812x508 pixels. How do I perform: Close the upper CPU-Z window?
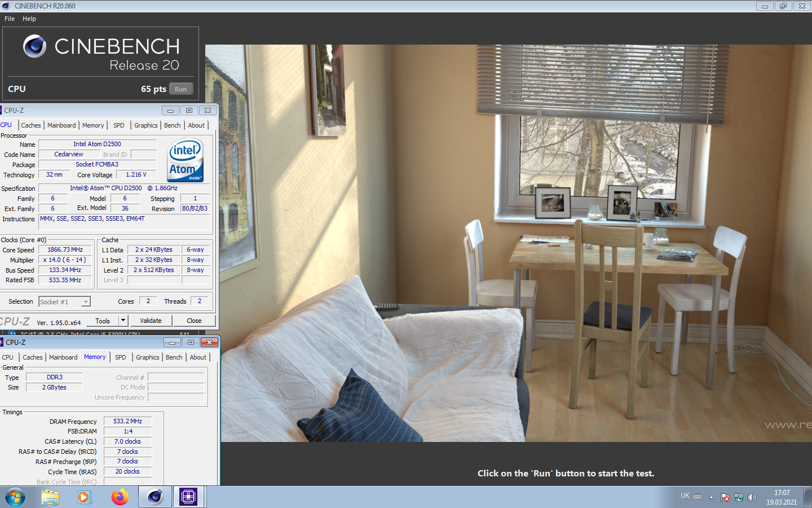point(208,111)
